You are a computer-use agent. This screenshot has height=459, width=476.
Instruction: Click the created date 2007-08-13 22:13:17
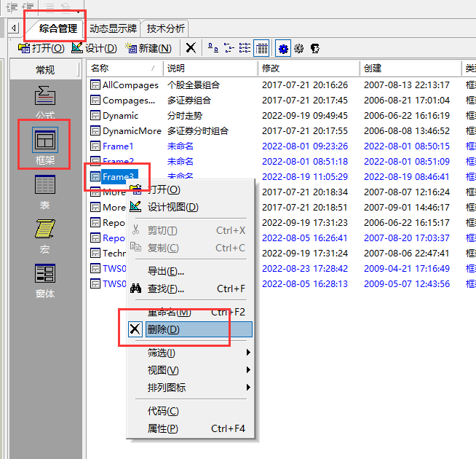point(406,85)
